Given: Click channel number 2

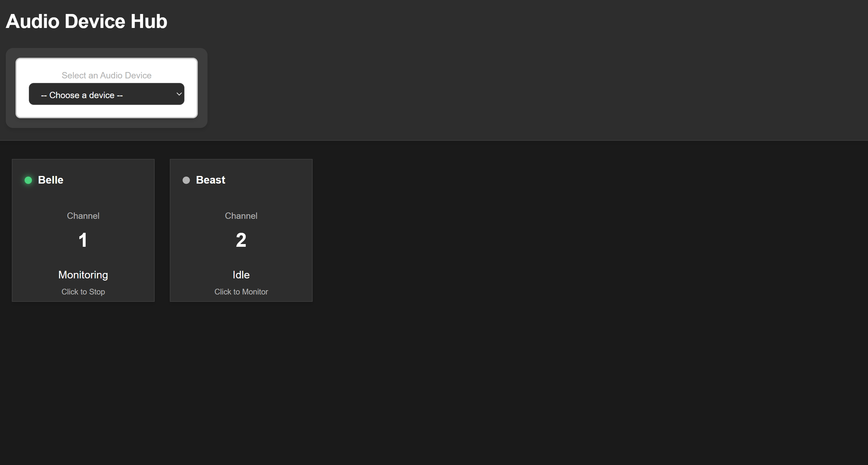Looking at the screenshot, I should pos(241,240).
